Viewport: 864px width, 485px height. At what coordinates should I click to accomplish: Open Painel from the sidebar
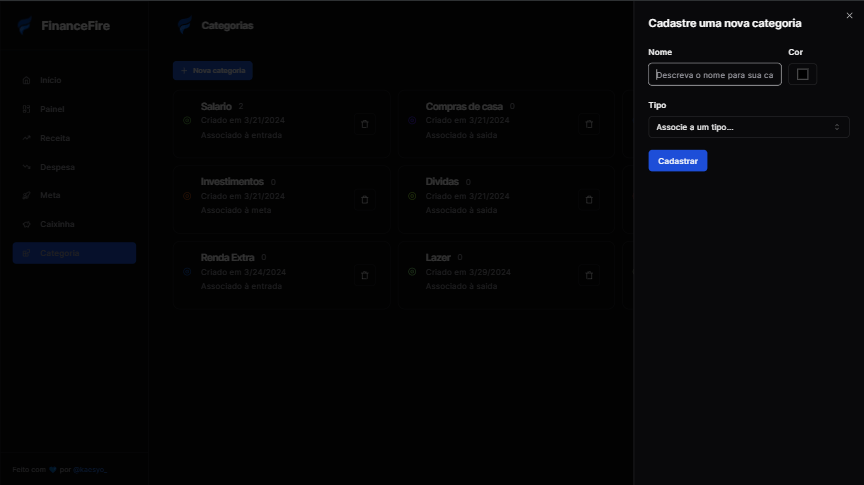click(52, 109)
